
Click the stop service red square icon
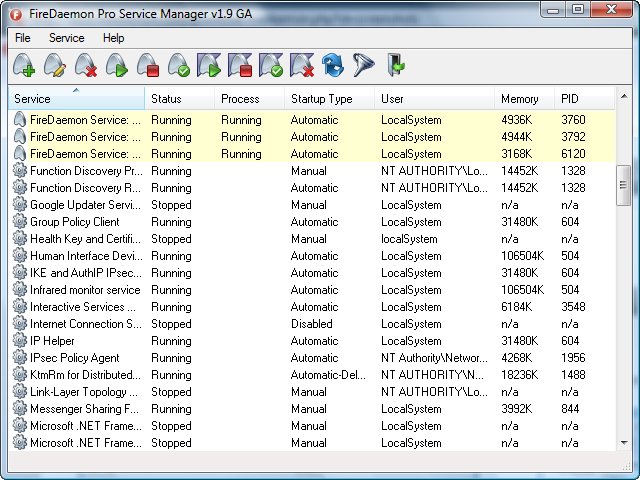point(148,67)
